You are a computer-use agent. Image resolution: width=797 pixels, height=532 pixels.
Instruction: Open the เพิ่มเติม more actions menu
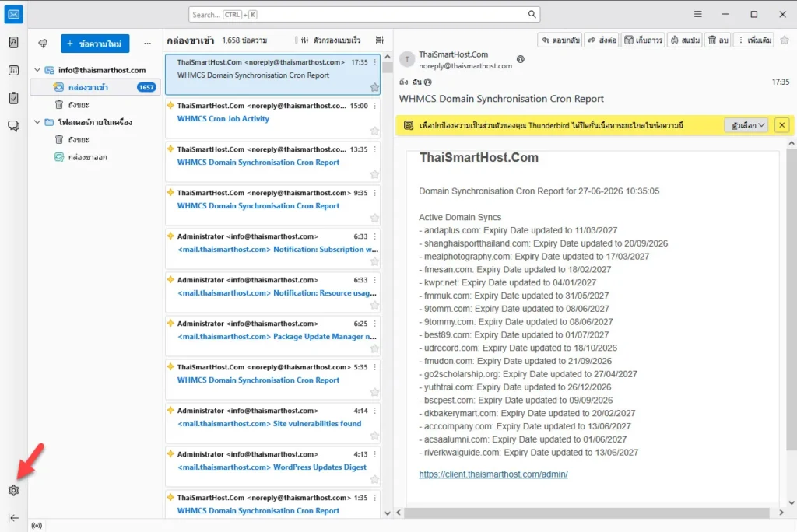[755, 40]
